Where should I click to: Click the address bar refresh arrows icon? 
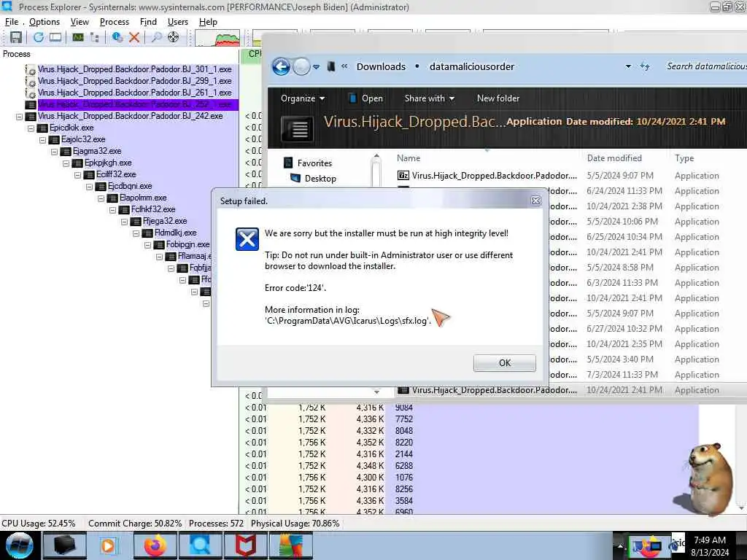(x=645, y=66)
